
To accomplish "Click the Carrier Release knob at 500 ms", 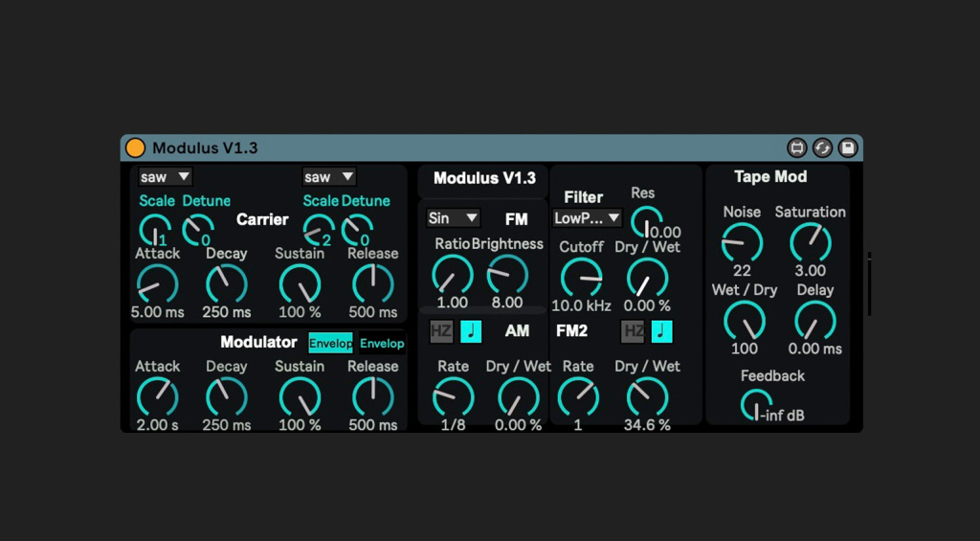I will 373,284.
